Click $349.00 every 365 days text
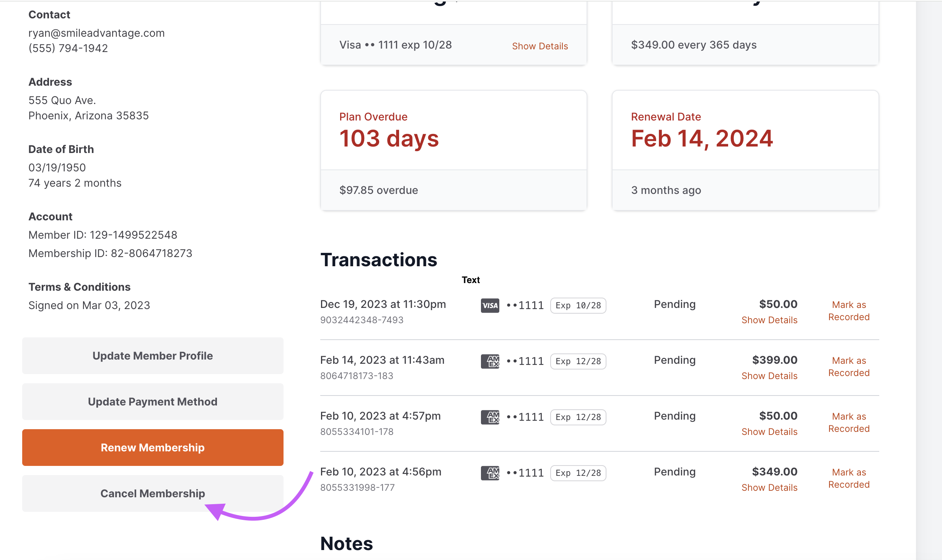Viewport: 942px width, 560px height. click(694, 45)
